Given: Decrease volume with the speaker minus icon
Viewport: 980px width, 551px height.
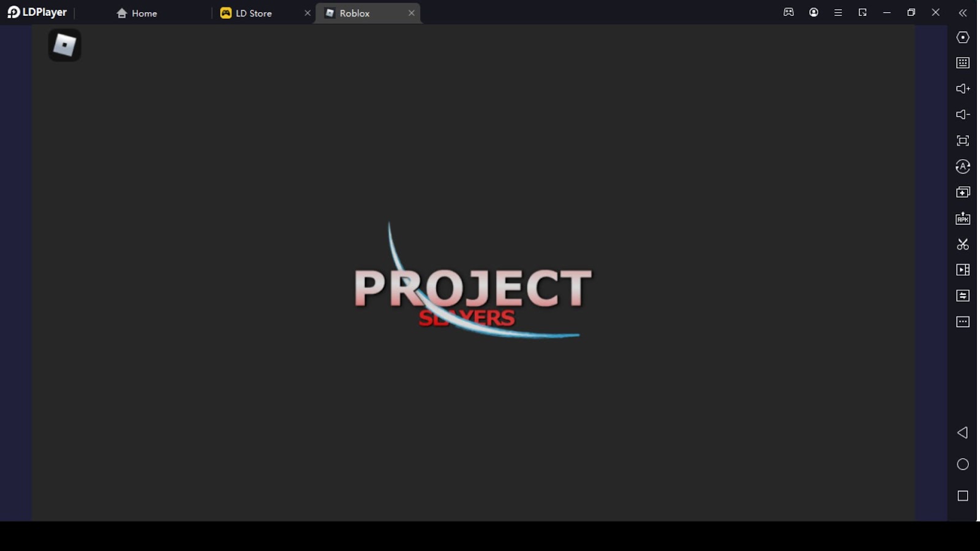Looking at the screenshot, I should click(963, 114).
